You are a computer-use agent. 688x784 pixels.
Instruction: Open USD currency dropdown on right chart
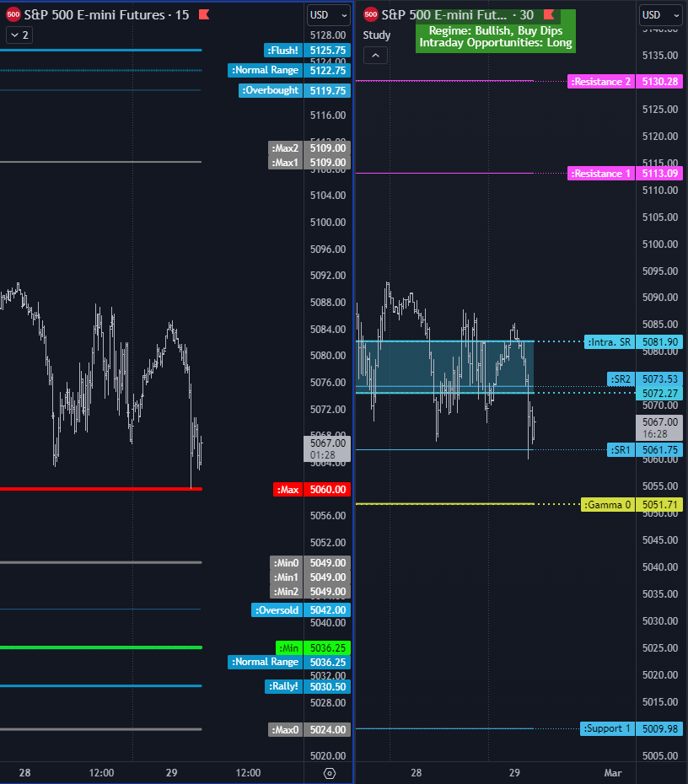pyautogui.click(x=660, y=15)
